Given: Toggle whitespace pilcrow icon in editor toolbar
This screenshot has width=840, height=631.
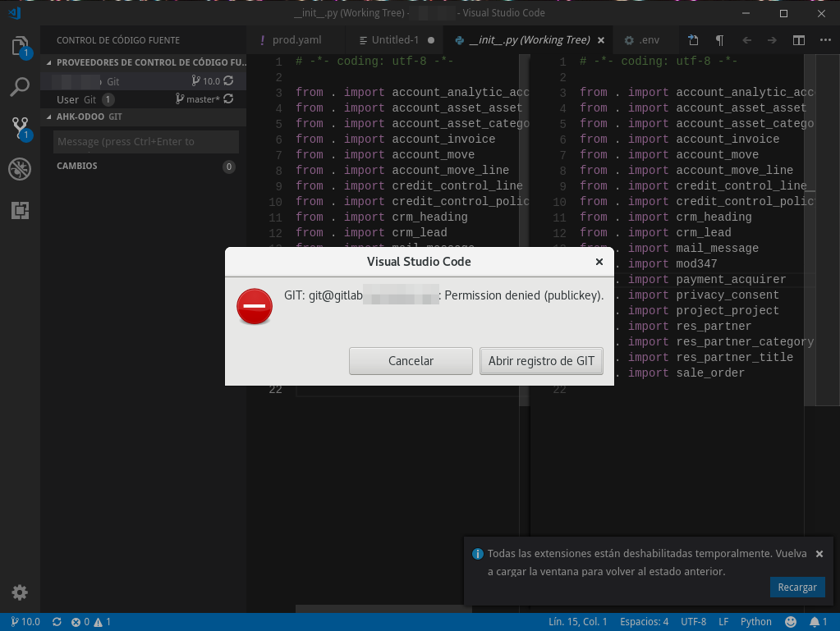Looking at the screenshot, I should pos(719,40).
